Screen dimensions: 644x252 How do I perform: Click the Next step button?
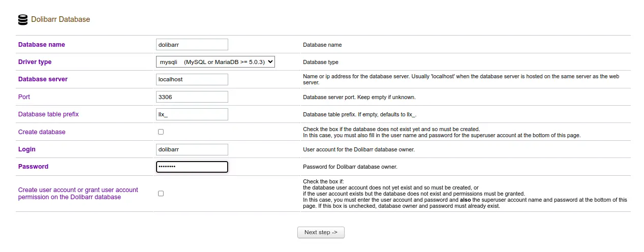coord(321,232)
